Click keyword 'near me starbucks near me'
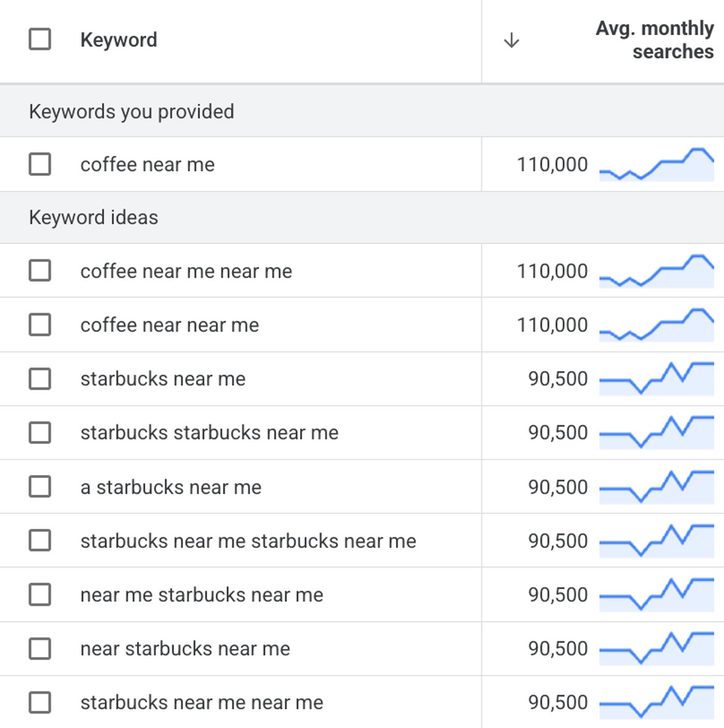The width and height of the screenshot is (724, 728). click(202, 595)
